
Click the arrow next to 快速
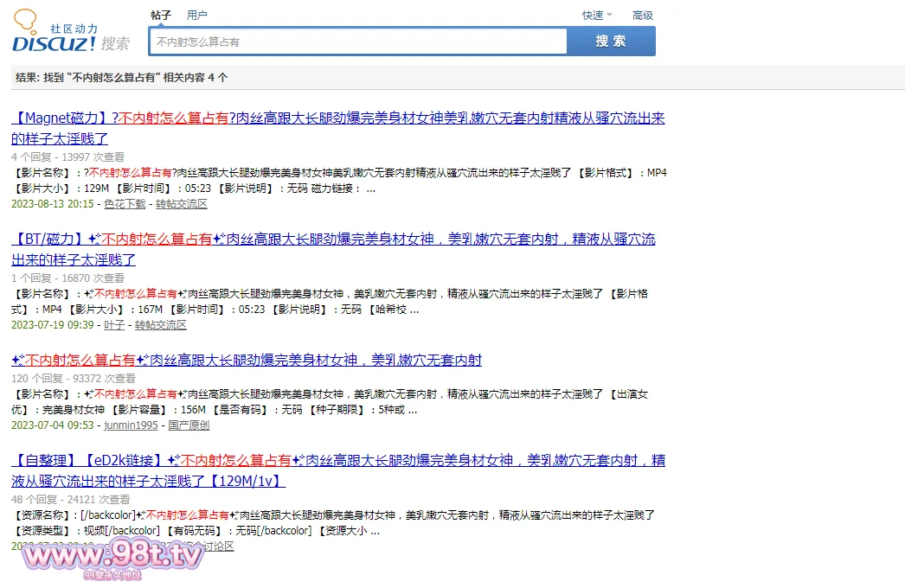[609, 15]
